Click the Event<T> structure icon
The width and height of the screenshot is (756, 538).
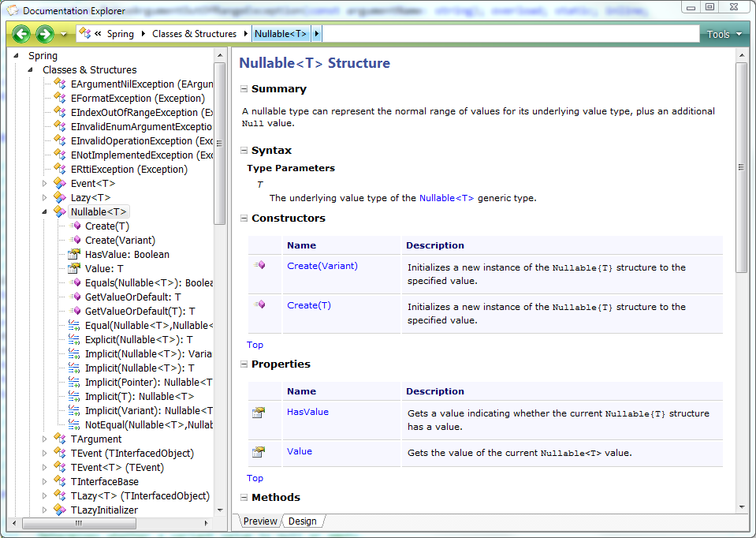60,183
